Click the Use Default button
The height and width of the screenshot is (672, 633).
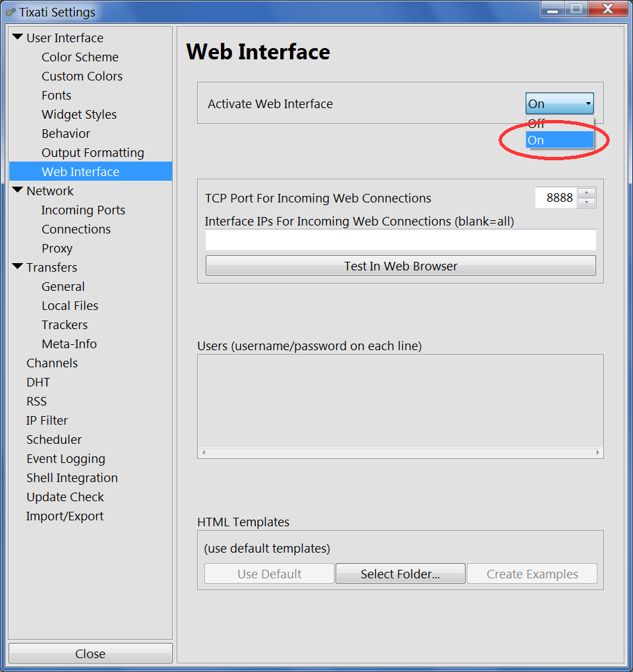tap(269, 574)
